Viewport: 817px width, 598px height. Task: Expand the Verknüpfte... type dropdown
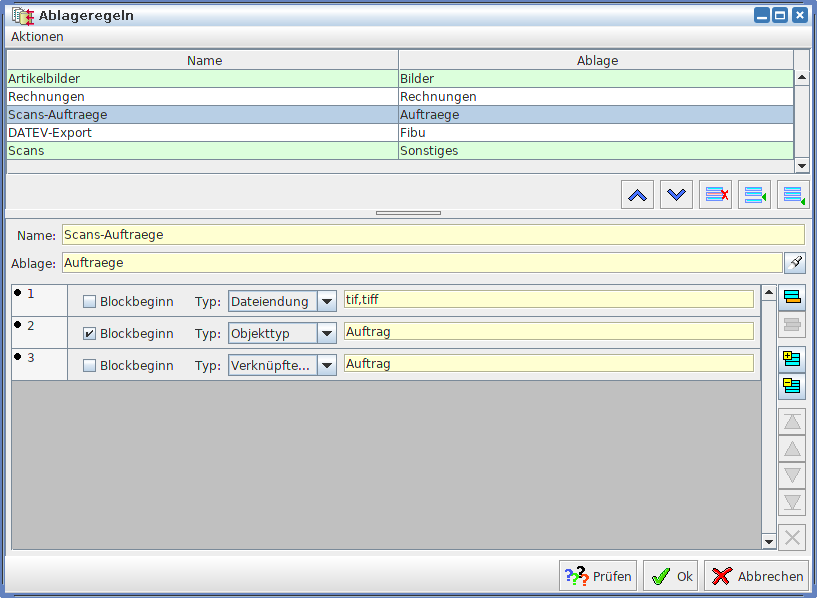point(326,365)
